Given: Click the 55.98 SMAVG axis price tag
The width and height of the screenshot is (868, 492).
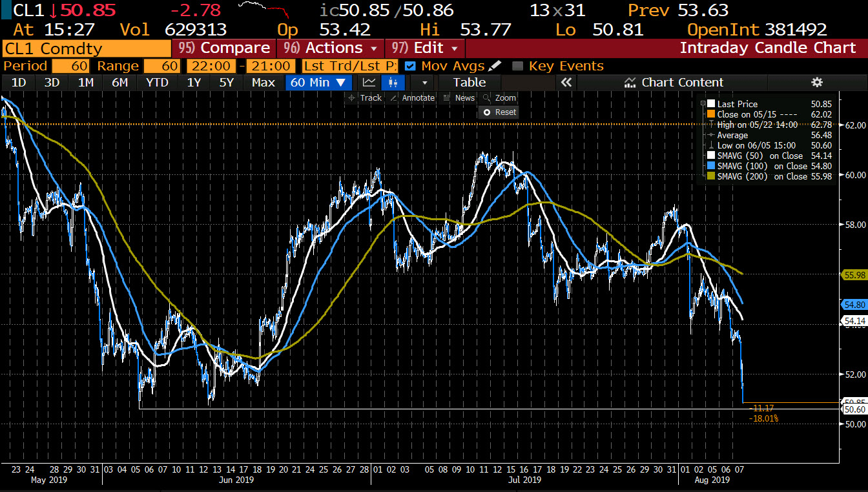Looking at the screenshot, I should pos(854,274).
